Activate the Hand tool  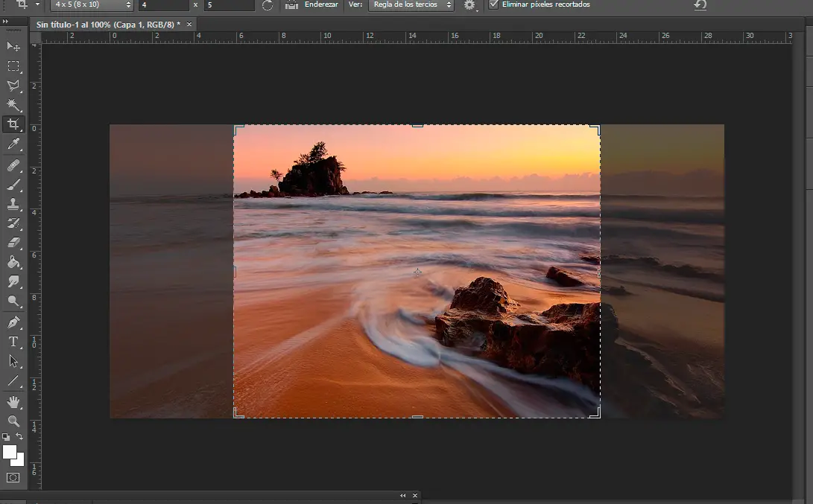13,402
